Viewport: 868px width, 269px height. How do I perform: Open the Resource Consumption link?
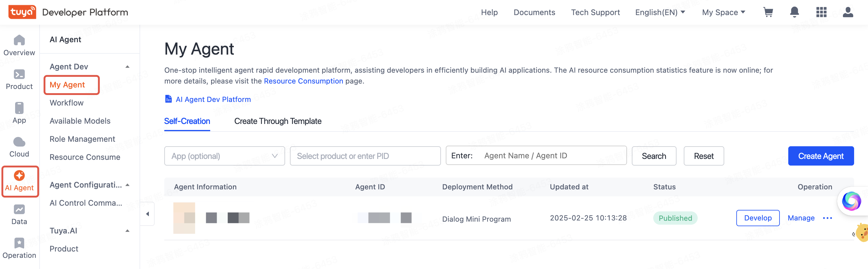[x=303, y=81]
